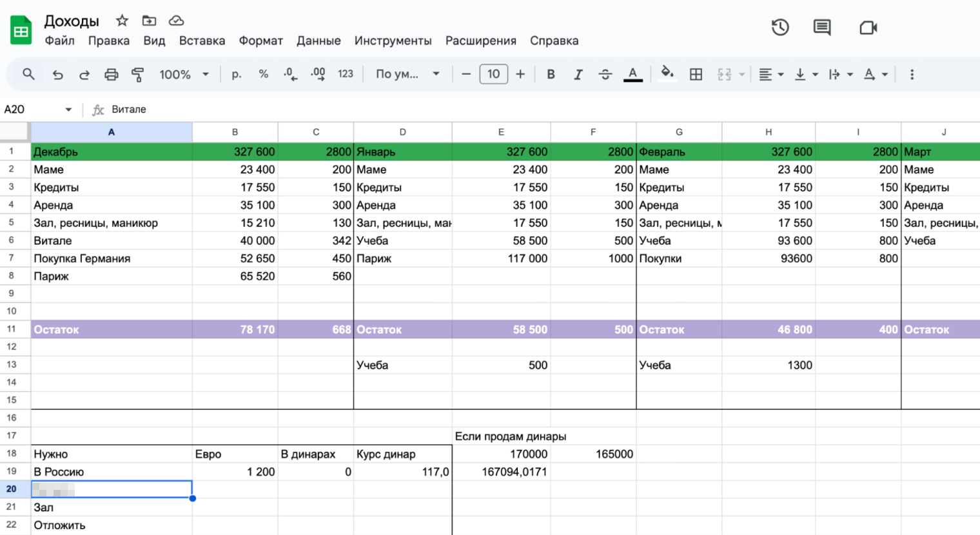Open text rotation dropdown
The width and height of the screenshot is (980, 535).
click(x=876, y=74)
